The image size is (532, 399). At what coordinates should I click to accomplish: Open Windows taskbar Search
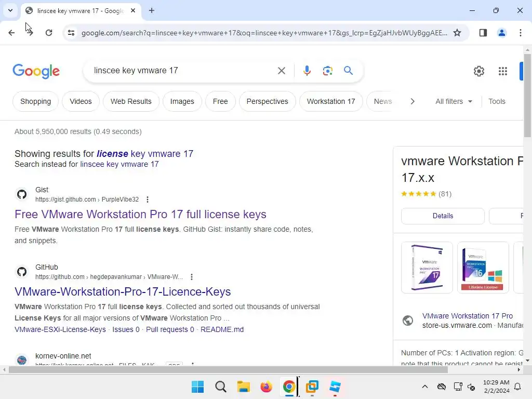coord(220,387)
